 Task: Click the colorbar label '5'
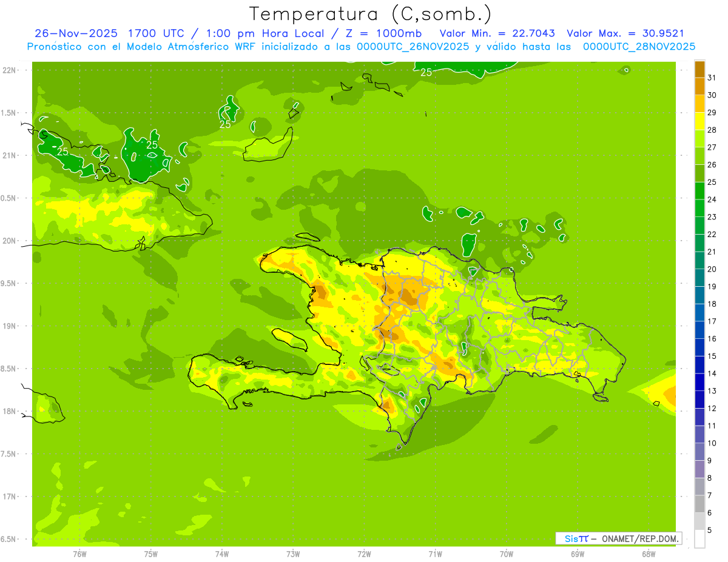click(709, 530)
